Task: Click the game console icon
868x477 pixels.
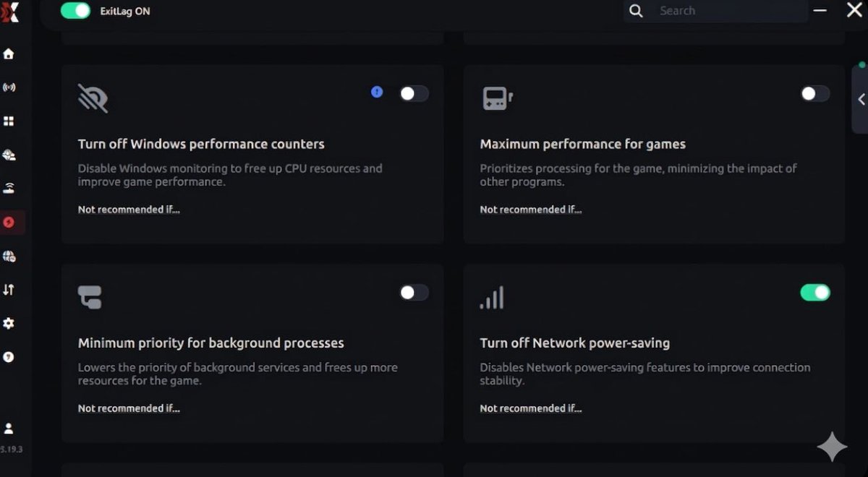Action: pos(497,98)
